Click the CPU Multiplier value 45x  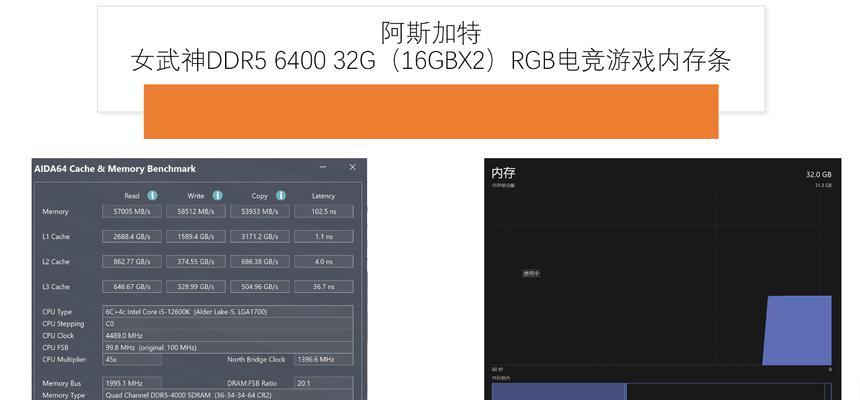click(132, 359)
